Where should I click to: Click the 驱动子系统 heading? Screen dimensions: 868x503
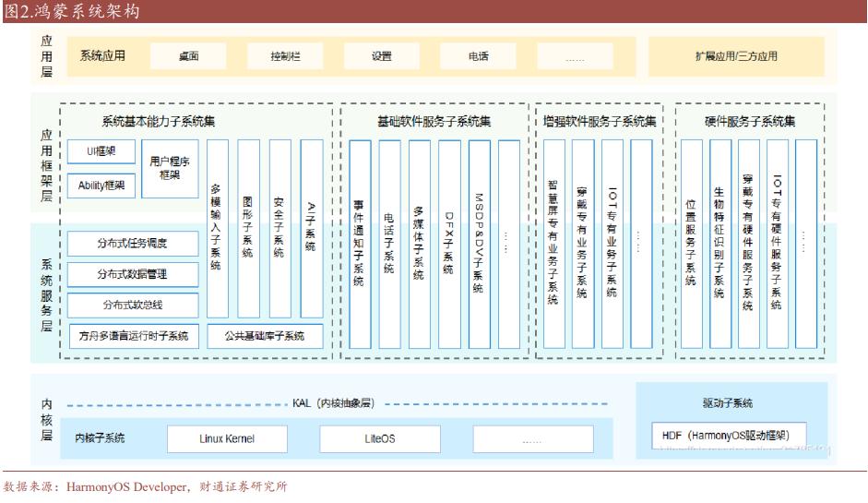[x=728, y=403]
